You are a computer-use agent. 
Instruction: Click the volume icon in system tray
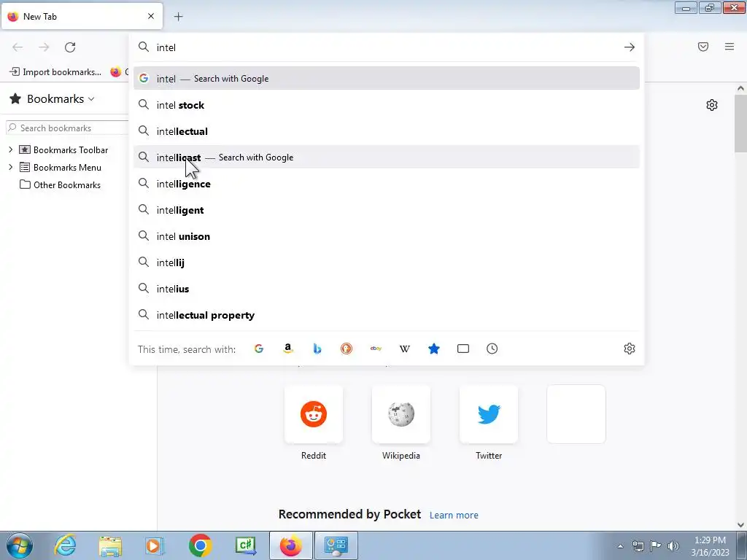(x=673, y=546)
